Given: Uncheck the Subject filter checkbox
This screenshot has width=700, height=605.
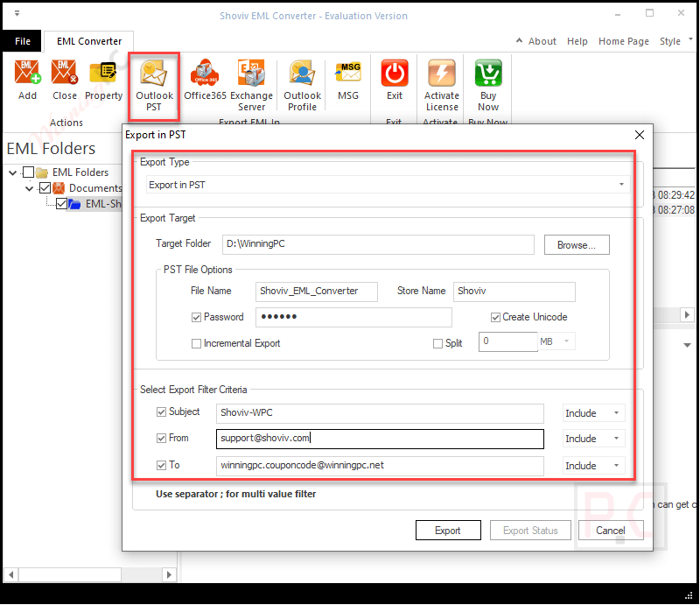Looking at the screenshot, I should (x=161, y=412).
